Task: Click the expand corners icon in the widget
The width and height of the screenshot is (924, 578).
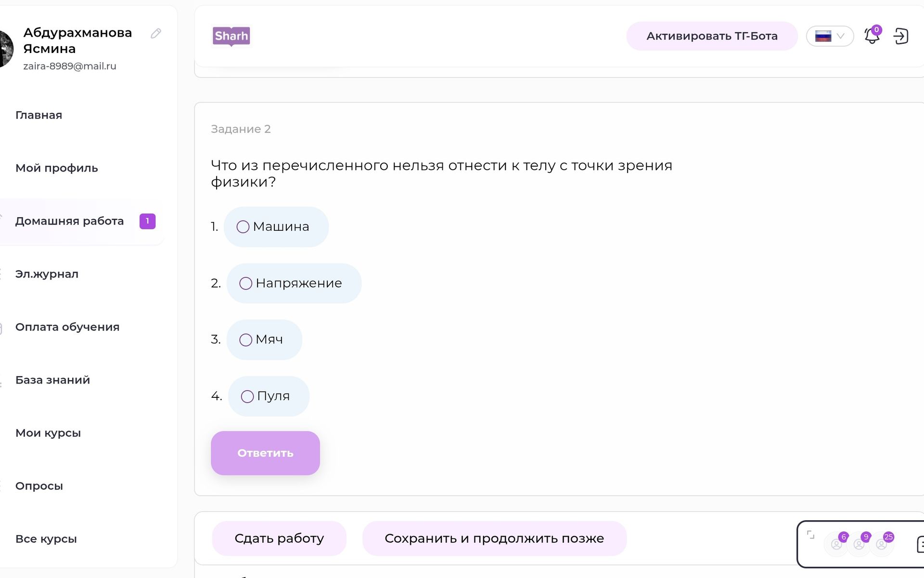Action: point(811,535)
